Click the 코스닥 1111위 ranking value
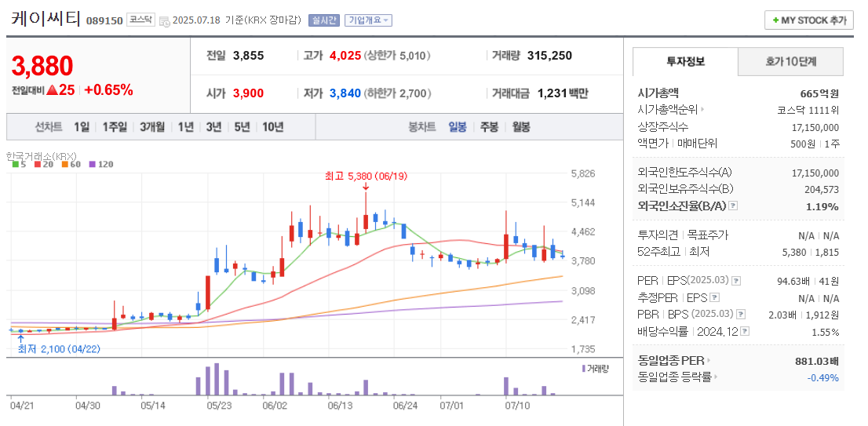The image size is (868, 426). 808,110
